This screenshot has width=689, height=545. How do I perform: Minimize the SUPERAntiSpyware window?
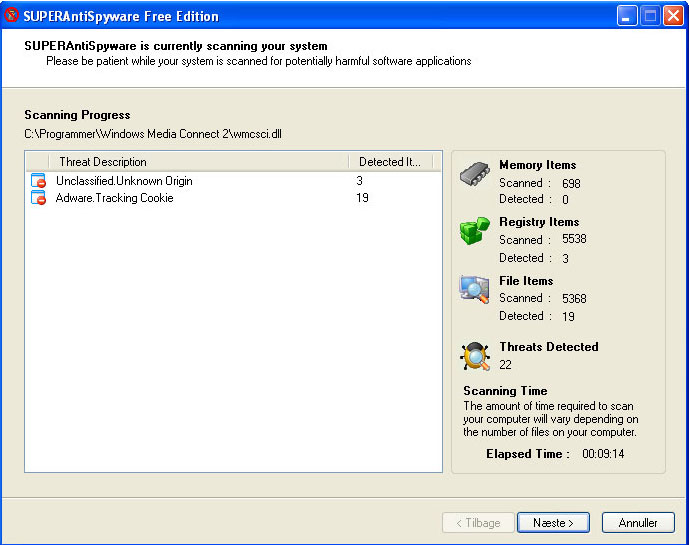point(627,16)
